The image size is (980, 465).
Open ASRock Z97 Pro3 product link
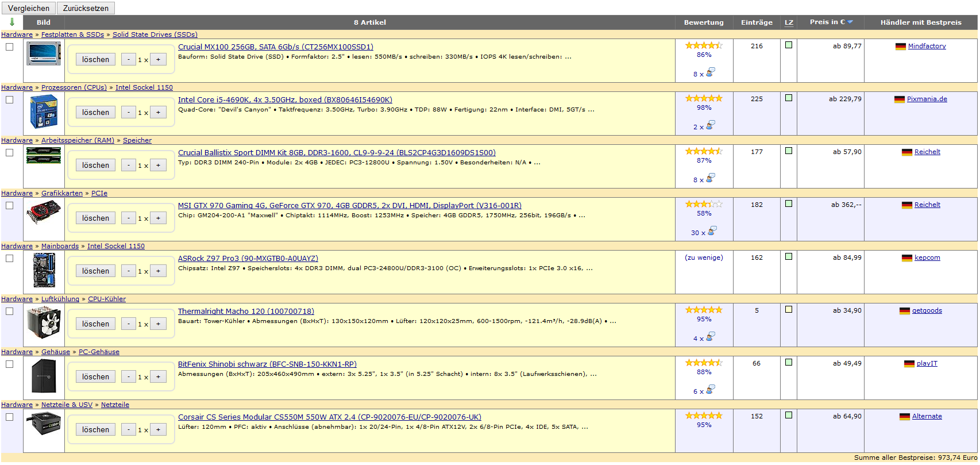(x=248, y=259)
